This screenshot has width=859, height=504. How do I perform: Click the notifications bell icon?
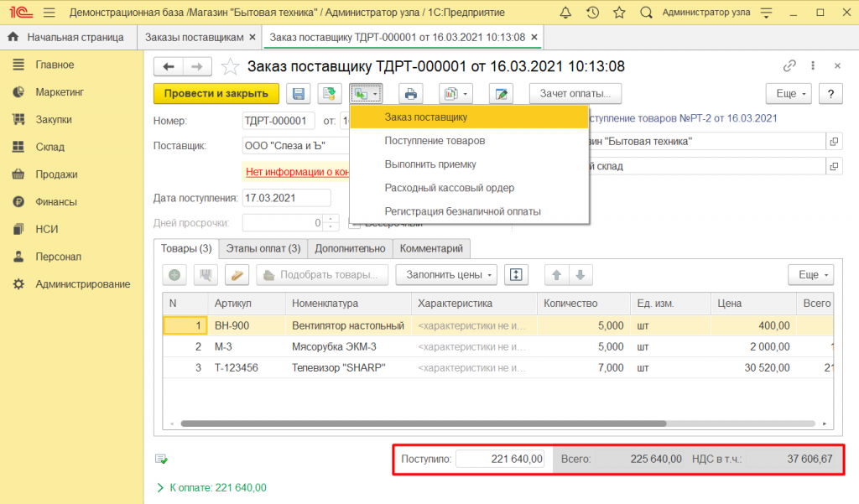567,13
